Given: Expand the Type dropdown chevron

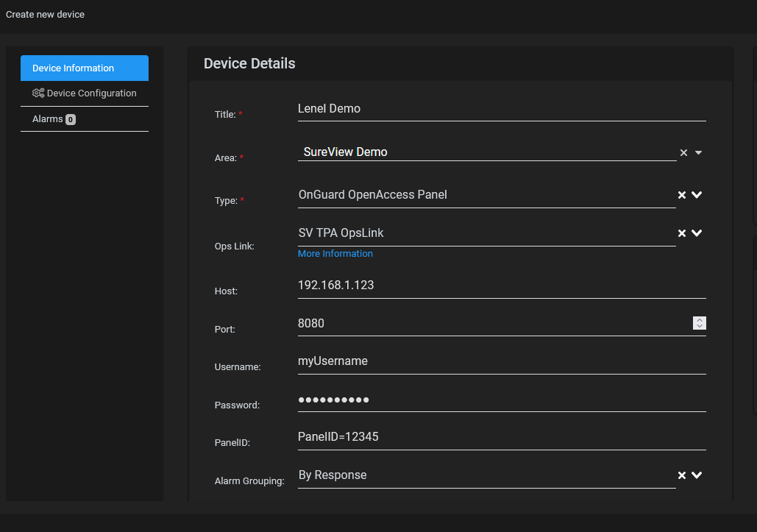Looking at the screenshot, I should 697,195.
